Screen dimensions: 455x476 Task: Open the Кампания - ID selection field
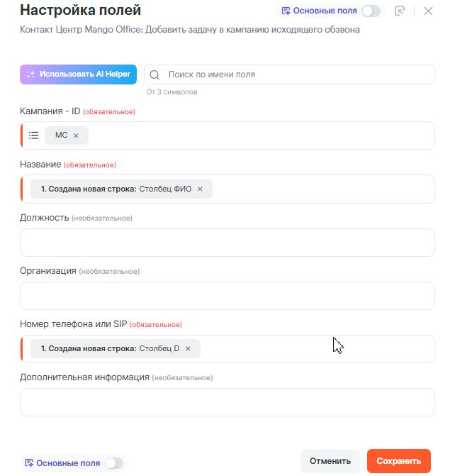(x=255, y=135)
